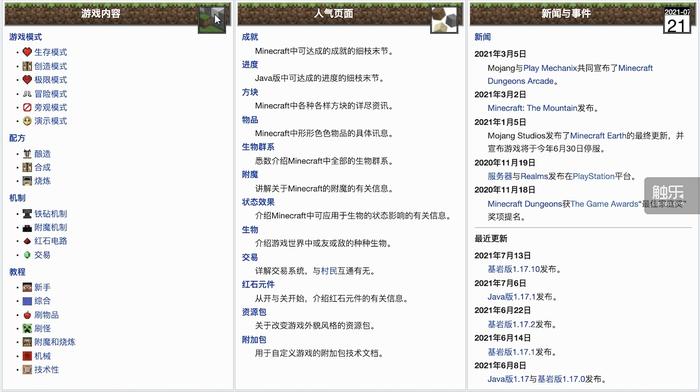Open the 生存模式 link
Screen dimensions: 700x392
50,52
